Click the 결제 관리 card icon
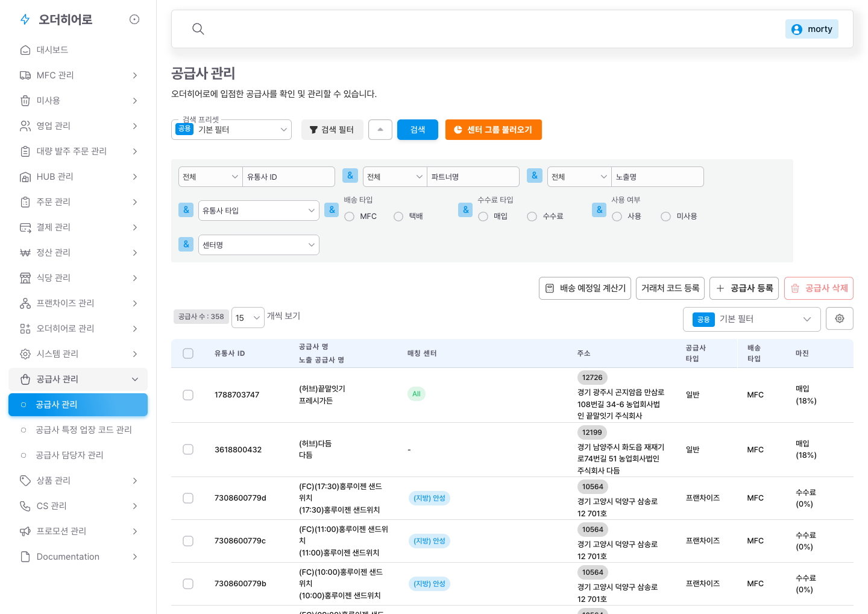Screen dimensions: 868x614 point(25,227)
